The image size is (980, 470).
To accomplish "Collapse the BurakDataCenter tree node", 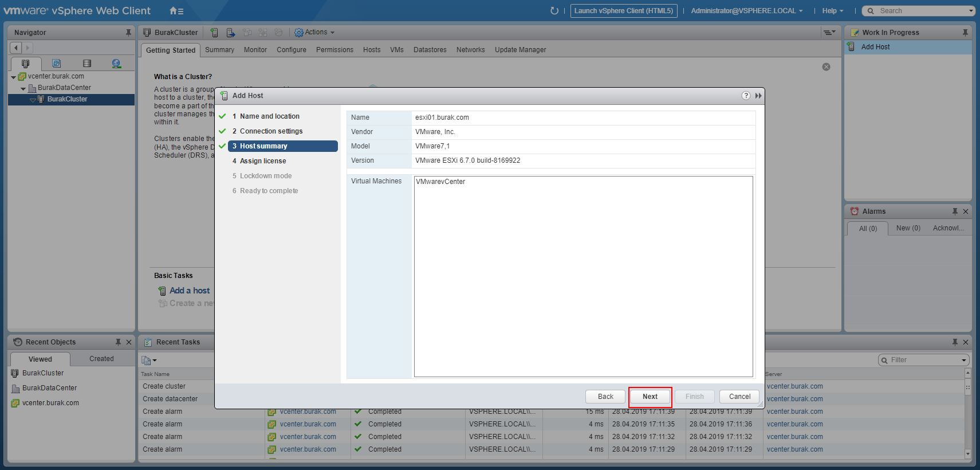I will (x=23, y=88).
